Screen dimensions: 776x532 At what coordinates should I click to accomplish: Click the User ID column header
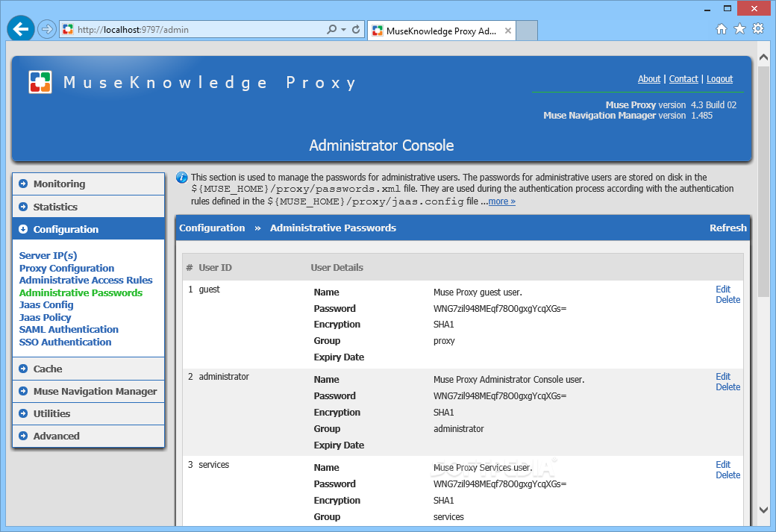[x=216, y=268]
